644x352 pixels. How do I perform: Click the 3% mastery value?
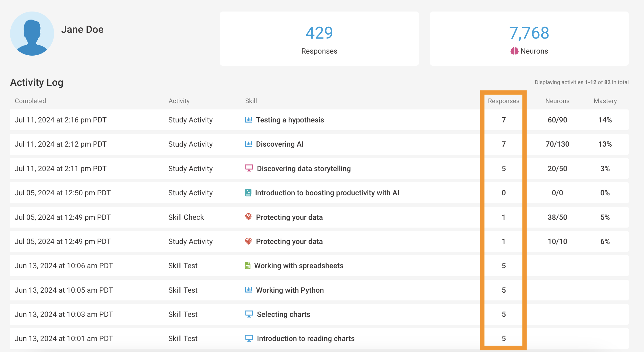coord(605,169)
